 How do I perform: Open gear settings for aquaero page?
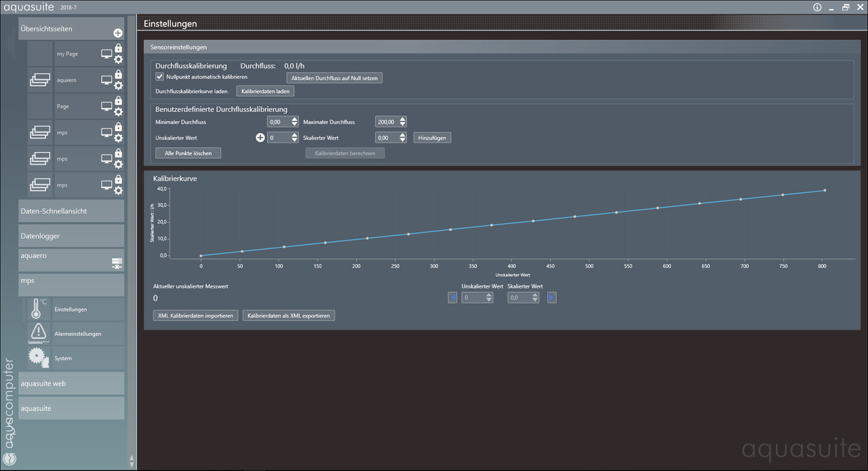118,86
